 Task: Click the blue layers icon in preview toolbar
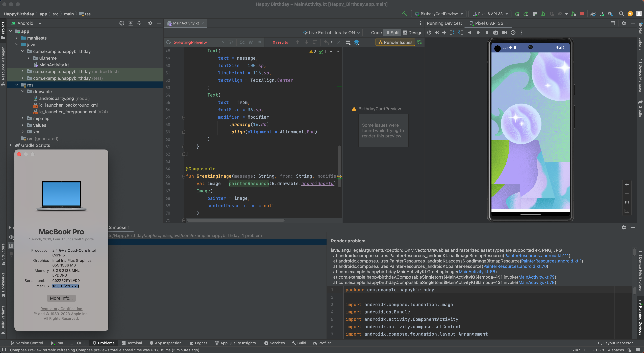357,42
